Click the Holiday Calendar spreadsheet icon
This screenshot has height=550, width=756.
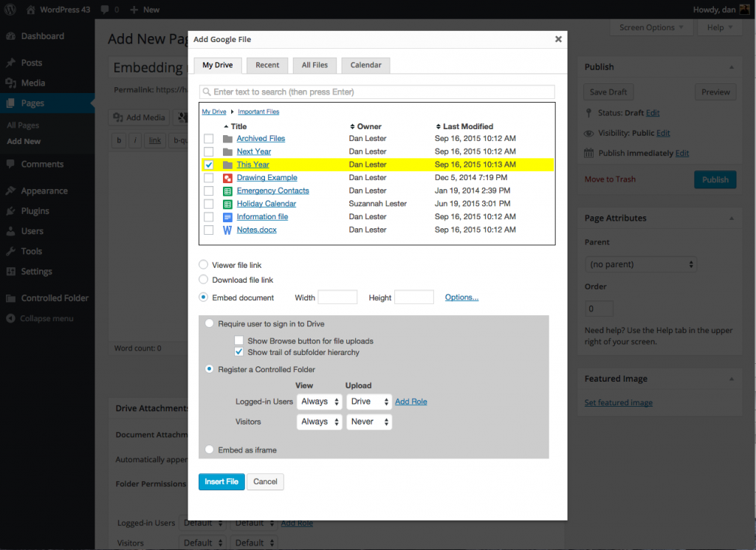(228, 204)
